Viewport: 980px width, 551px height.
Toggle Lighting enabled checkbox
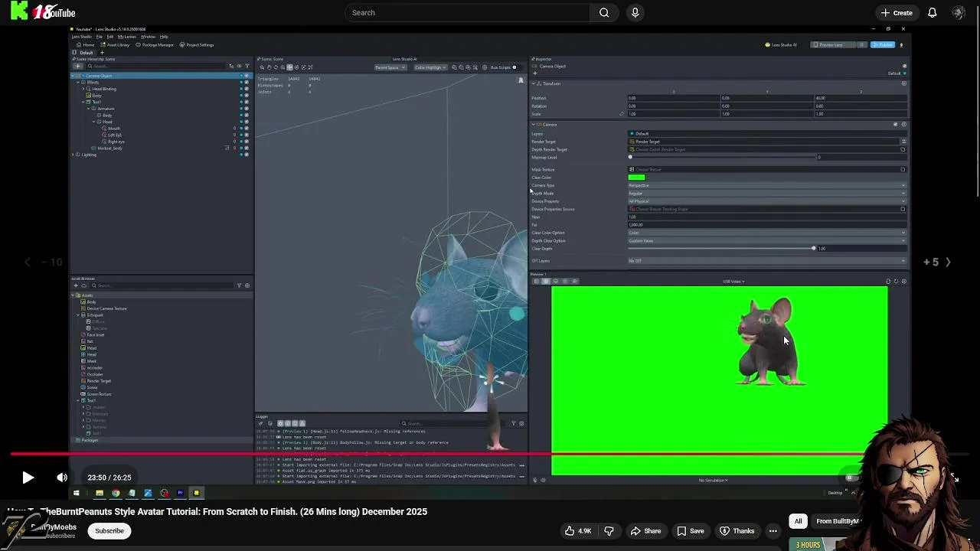coord(247,155)
